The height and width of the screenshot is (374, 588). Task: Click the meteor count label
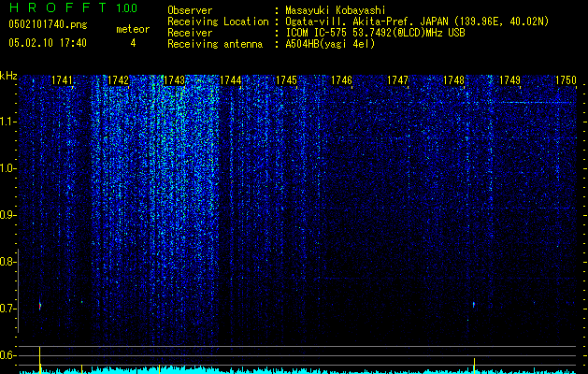click(x=133, y=29)
